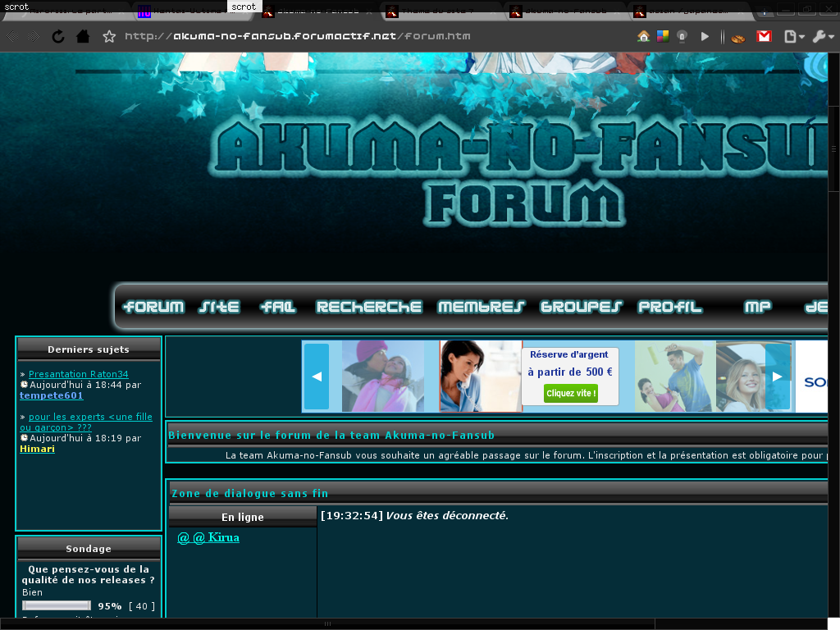
Task: Open the browser home page button
Action: (x=83, y=36)
